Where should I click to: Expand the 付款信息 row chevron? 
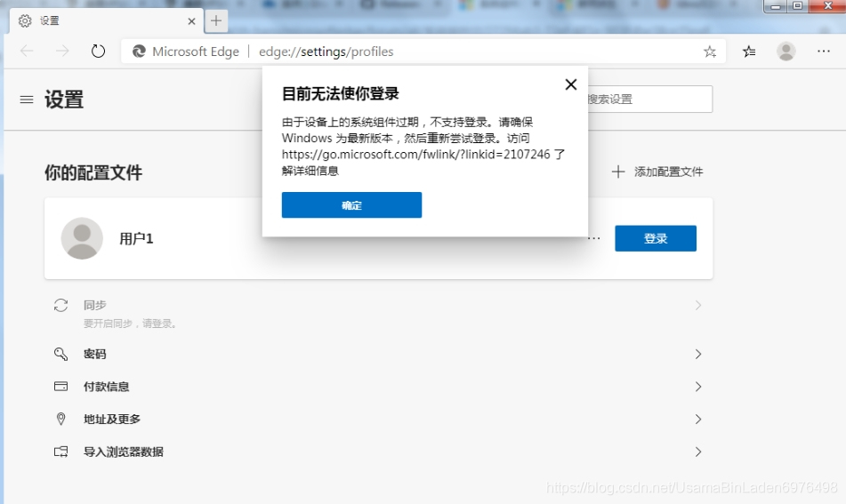point(698,387)
